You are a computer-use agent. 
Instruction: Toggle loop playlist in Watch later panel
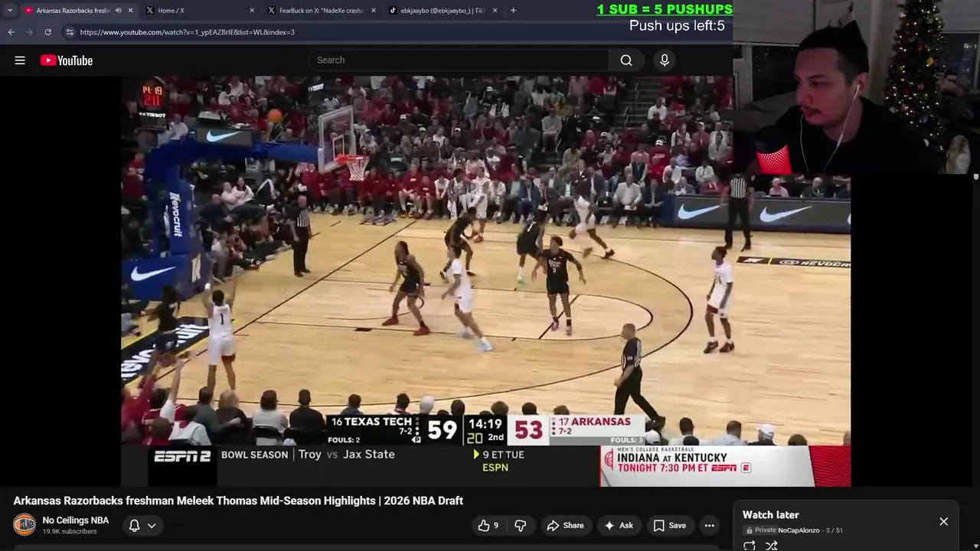pyautogui.click(x=750, y=546)
